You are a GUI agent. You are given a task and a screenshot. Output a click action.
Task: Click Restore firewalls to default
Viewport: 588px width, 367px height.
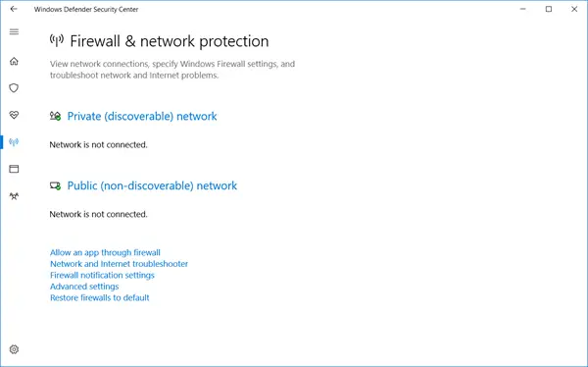coord(100,297)
